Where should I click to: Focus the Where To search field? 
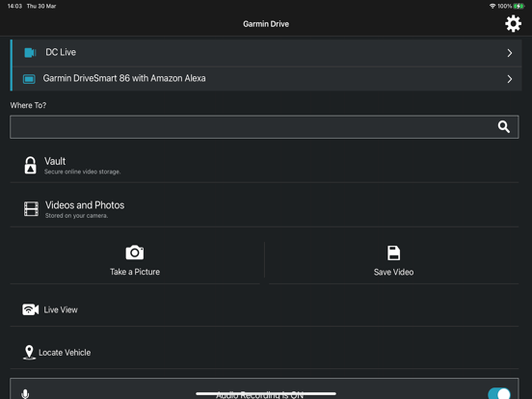click(x=264, y=127)
